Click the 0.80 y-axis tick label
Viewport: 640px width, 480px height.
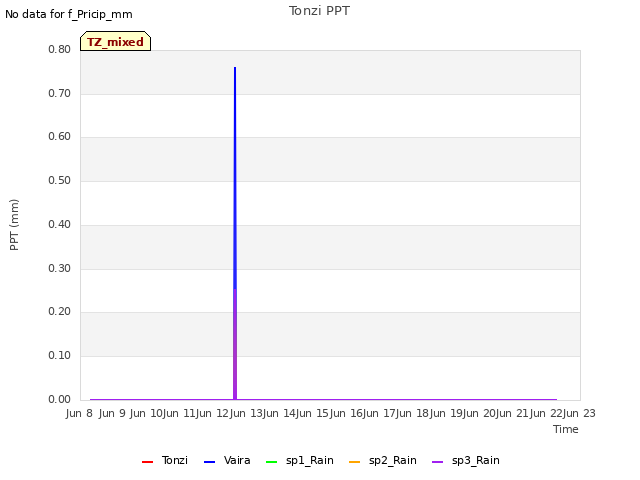pos(60,49)
